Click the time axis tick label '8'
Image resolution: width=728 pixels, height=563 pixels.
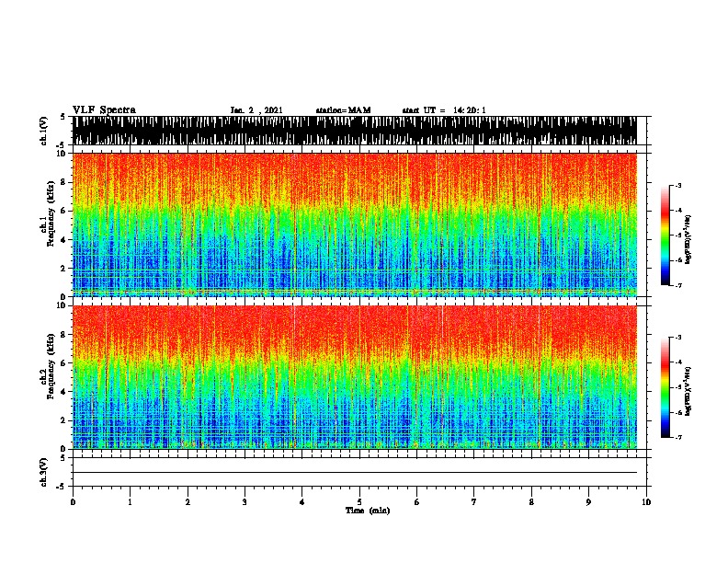point(531,502)
